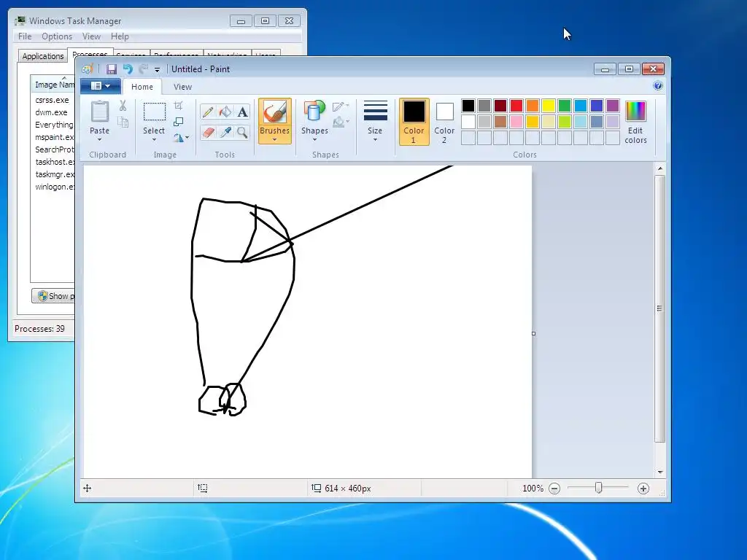Select the Text tool

pos(242,112)
